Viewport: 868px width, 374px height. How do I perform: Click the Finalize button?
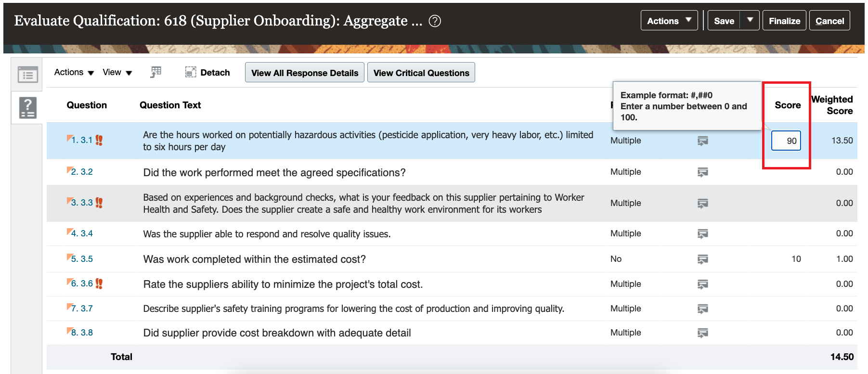pyautogui.click(x=784, y=21)
